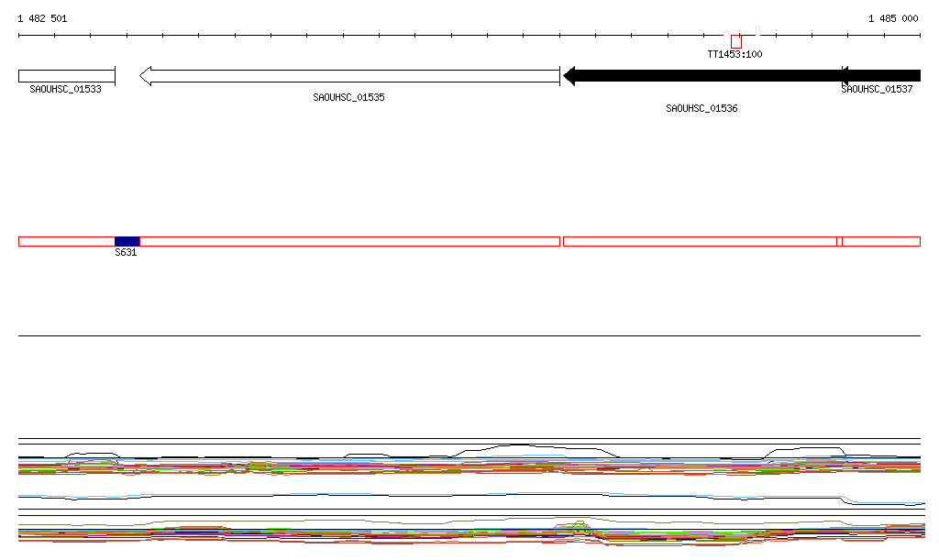Click the SAOUHSC_01537 label text

tap(877, 89)
